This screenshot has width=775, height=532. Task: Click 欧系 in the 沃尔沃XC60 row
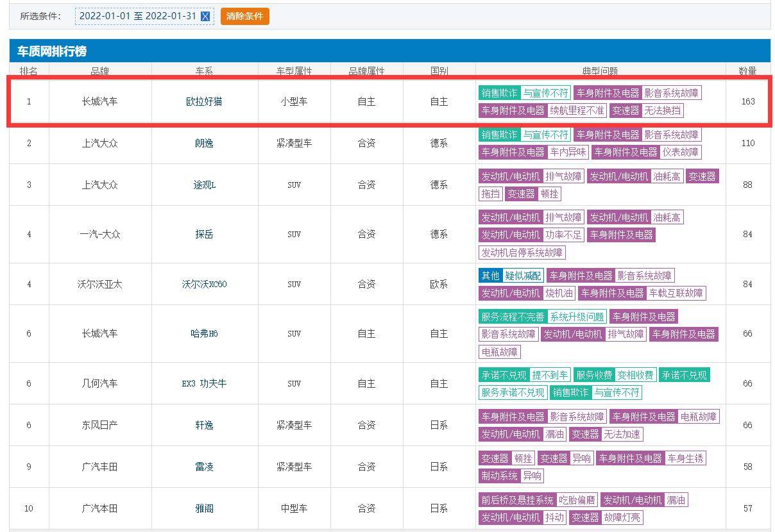(x=439, y=284)
